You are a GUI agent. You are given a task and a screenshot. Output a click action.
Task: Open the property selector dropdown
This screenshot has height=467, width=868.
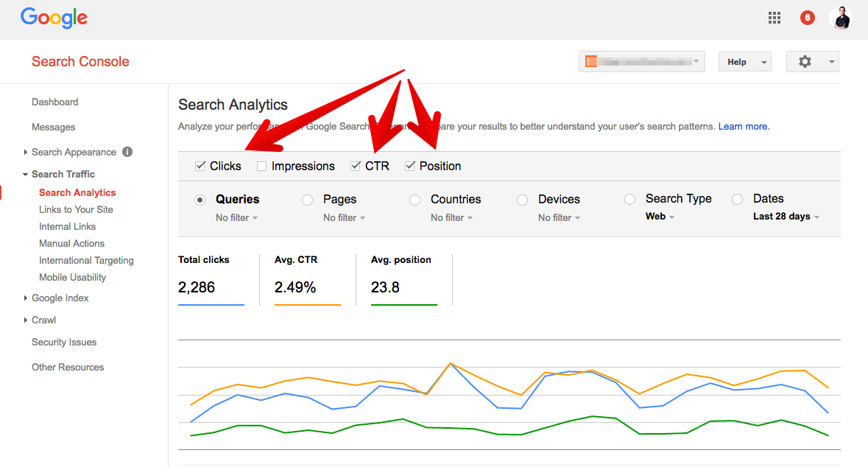point(642,62)
